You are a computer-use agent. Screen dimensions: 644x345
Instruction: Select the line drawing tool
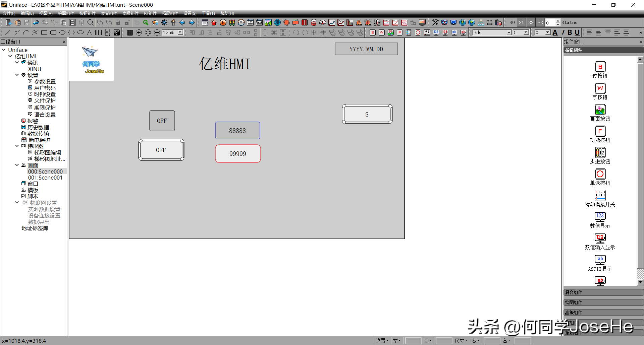[x=8, y=32]
